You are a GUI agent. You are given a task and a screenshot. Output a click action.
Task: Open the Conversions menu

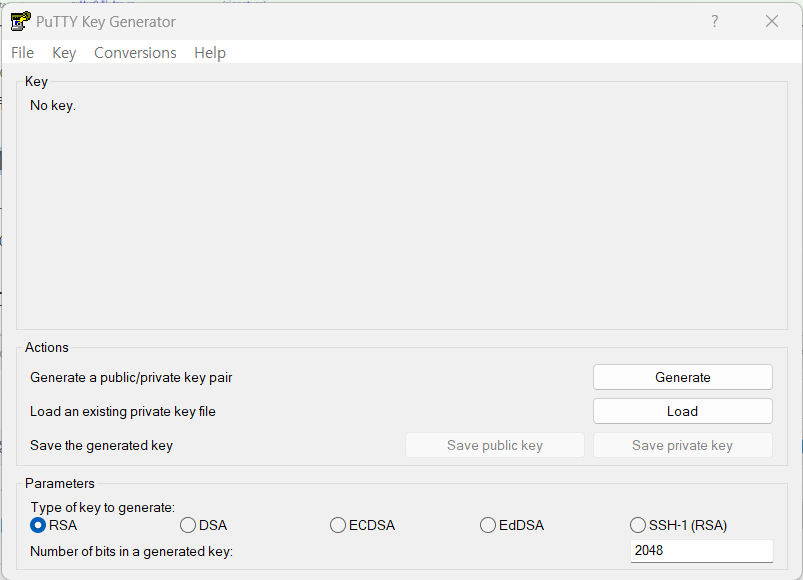pos(135,53)
